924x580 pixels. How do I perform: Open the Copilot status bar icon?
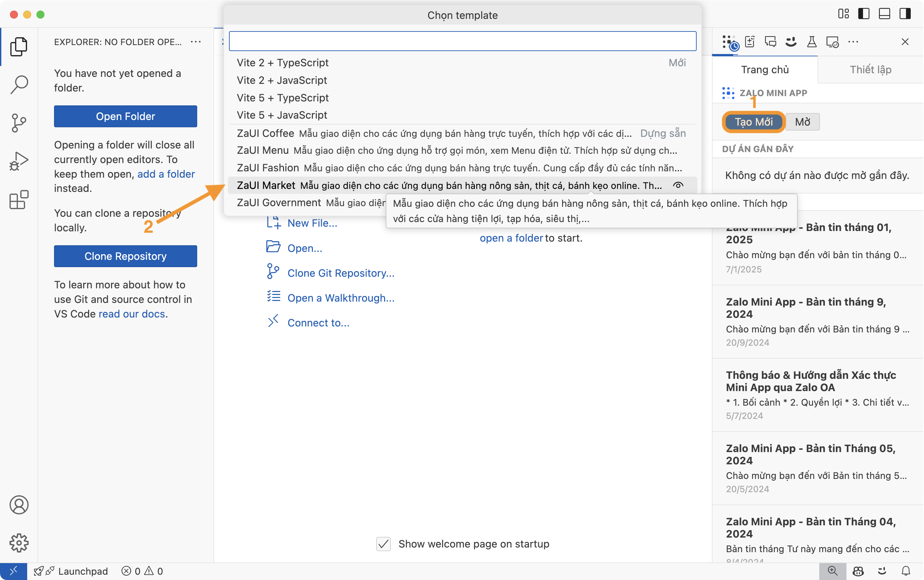(x=858, y=571)
